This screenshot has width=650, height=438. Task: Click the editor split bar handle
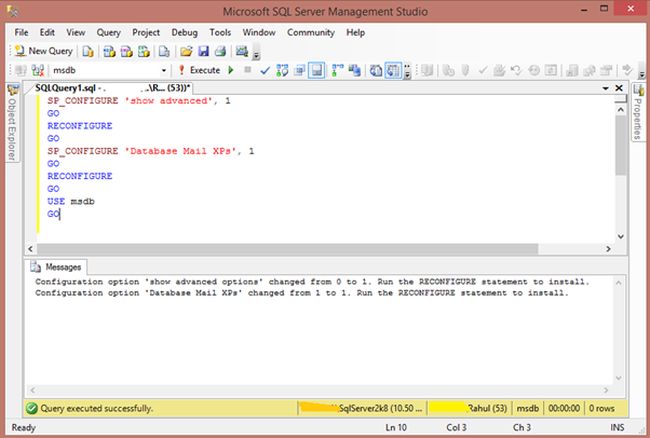pos(621,99)
